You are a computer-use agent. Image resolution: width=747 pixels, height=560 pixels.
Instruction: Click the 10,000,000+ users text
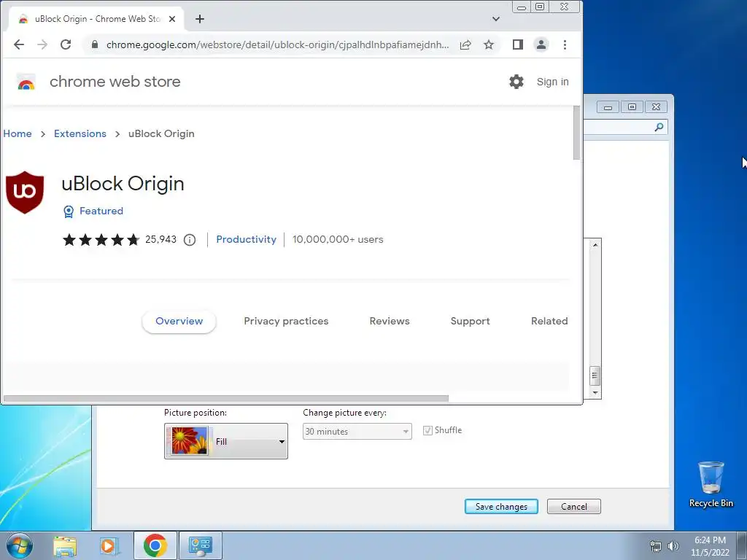pos(338,239)
